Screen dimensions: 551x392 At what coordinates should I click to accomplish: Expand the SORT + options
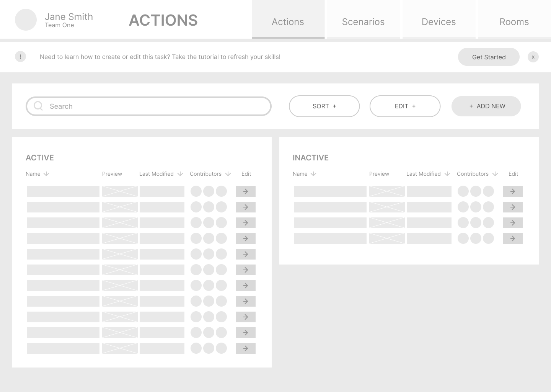pyautogui.click(x=324, y=106)
